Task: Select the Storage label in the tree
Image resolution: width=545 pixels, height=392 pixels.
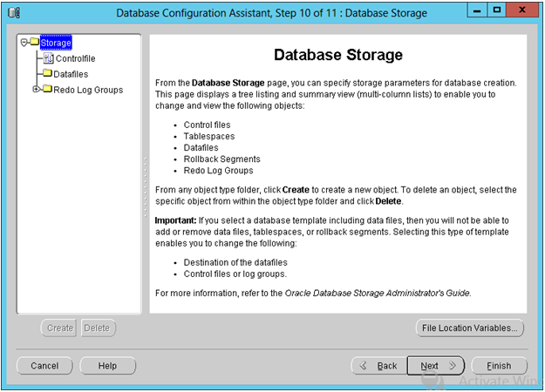Action: pos(56,43)
